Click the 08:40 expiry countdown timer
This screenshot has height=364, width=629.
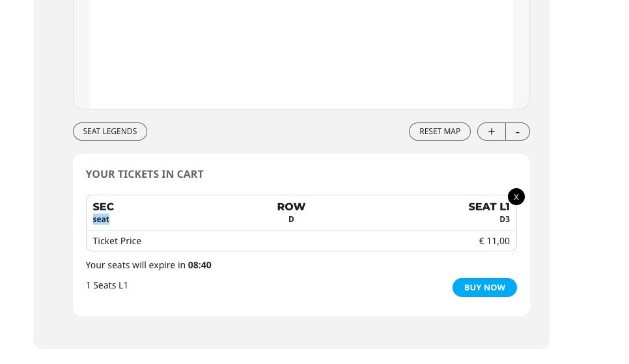click(x=200, y=265)
